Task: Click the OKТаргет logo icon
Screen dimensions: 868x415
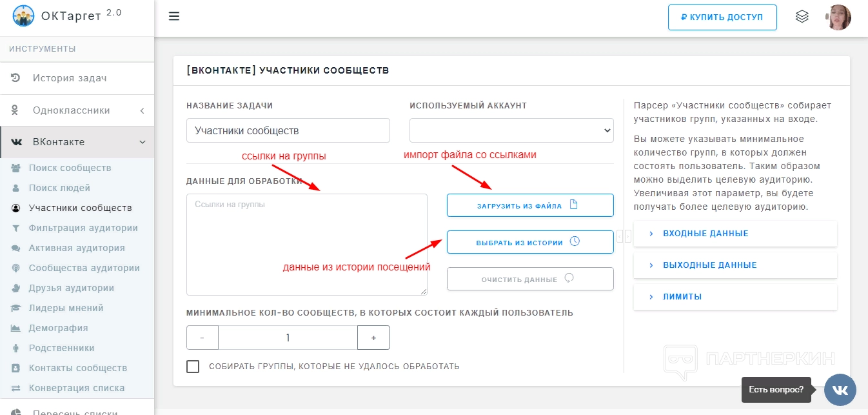Action: point(23,15)
